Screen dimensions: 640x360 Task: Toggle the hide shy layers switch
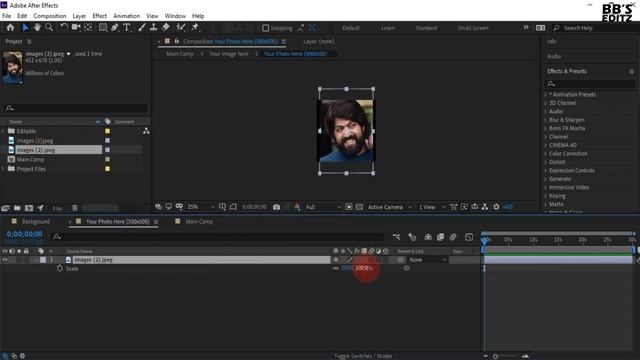428,237
